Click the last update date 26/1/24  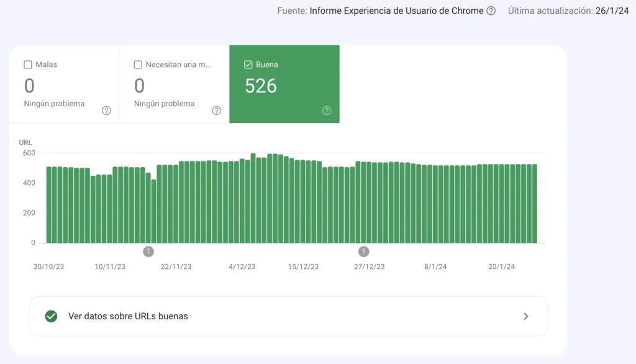tap(612, 11)
